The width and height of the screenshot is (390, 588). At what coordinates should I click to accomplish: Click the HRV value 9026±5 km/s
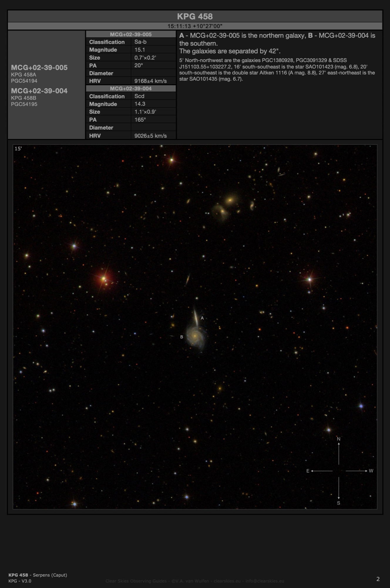point(150,136)
